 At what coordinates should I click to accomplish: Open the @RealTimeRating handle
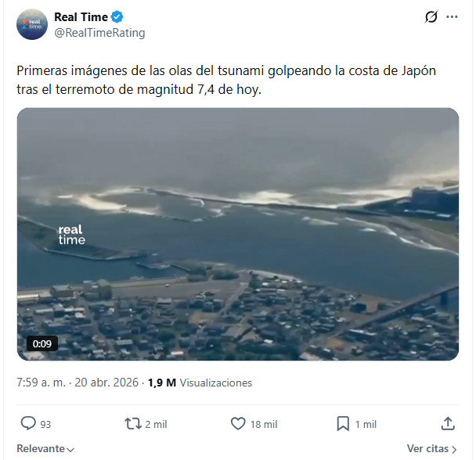99,33
